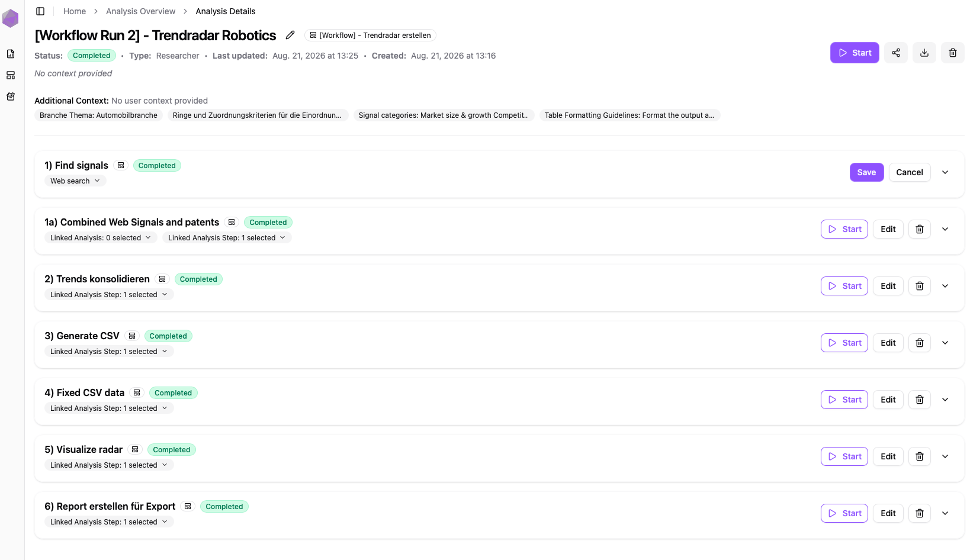
Task: Expand the Combined Web Signals and patents step
Action: point(945,229)
